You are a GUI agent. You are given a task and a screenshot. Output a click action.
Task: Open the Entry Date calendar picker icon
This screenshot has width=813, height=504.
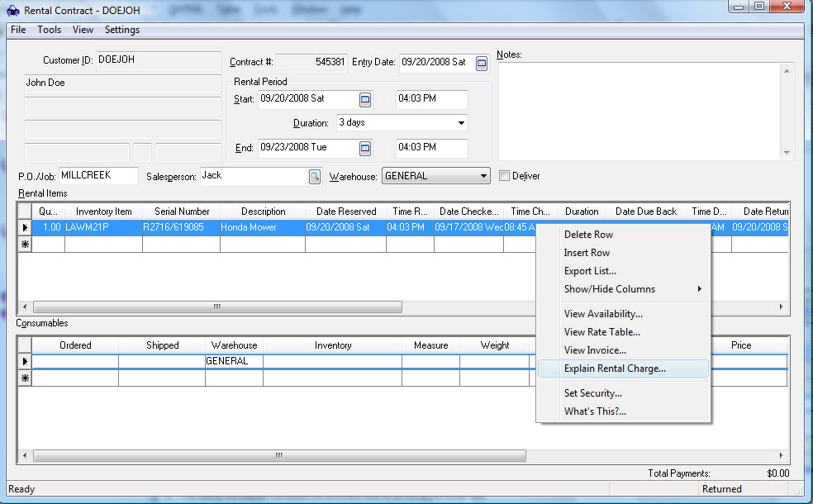482,63
